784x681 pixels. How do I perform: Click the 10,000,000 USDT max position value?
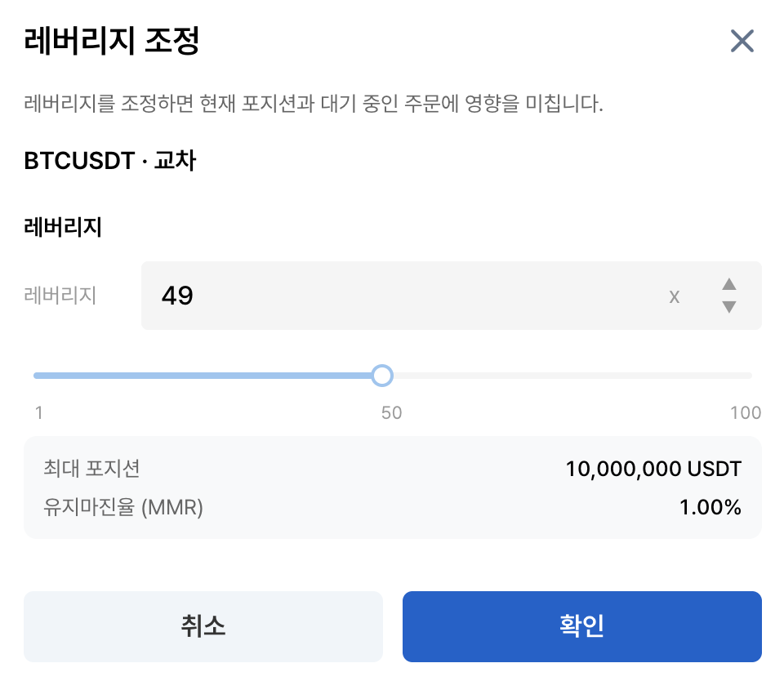(653, 469)
